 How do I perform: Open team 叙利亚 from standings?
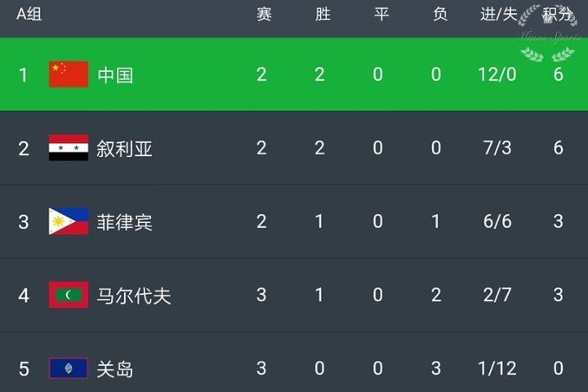[x=124, y=149]
